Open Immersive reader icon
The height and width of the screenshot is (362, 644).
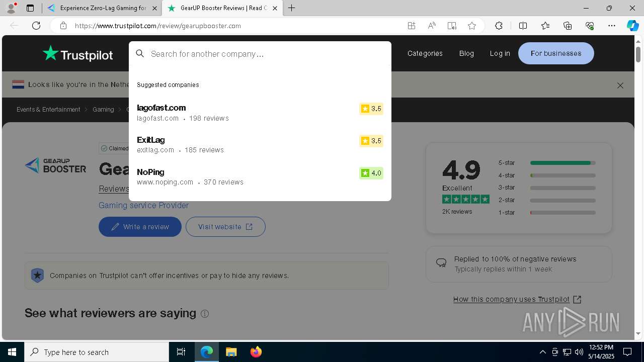(x=452, y=26)
